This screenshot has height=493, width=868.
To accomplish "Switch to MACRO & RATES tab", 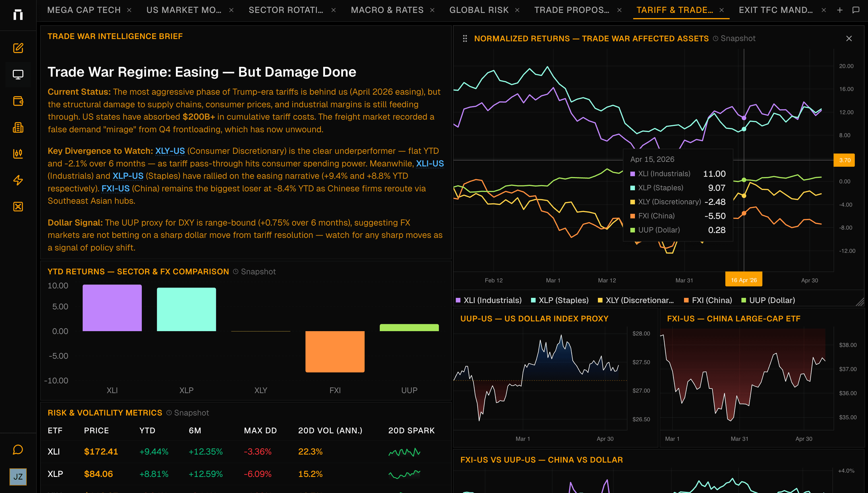I will [x=387, y=10].
